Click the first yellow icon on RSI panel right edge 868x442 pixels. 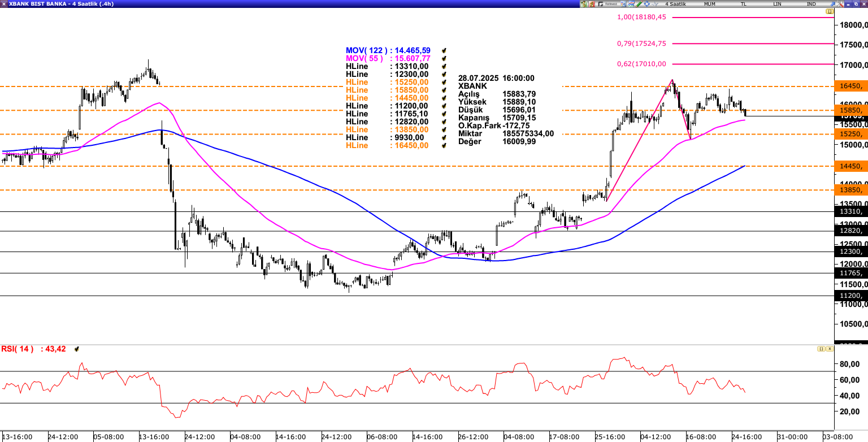click(821, 349)
